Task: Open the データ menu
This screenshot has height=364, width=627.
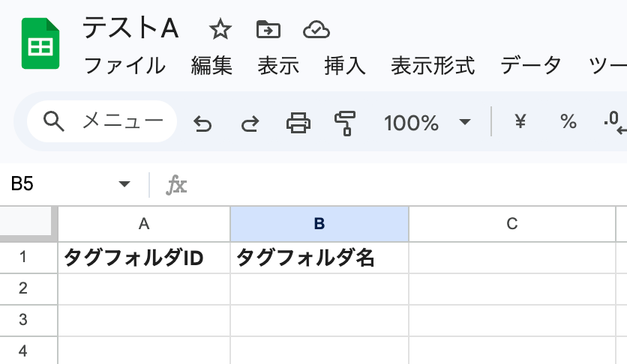Action: tap(531, 66)
